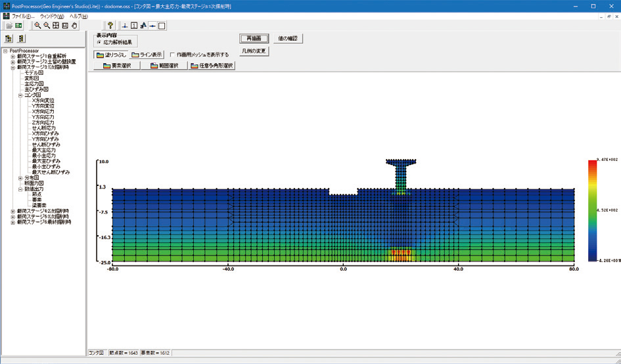
Task: Toggle the empty square outline icon
Action: click(x=162, y=26)
